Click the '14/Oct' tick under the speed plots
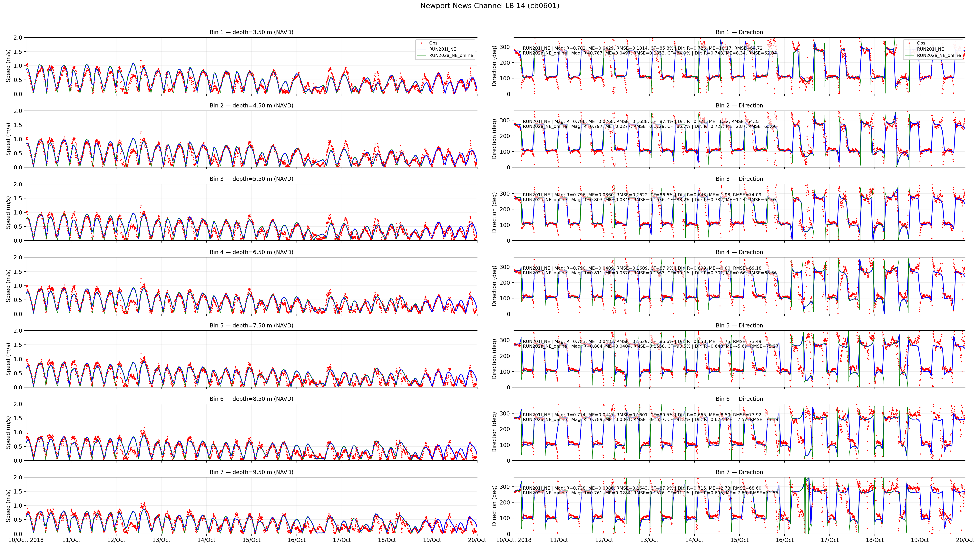980x549 pixels. coord(207,540)
